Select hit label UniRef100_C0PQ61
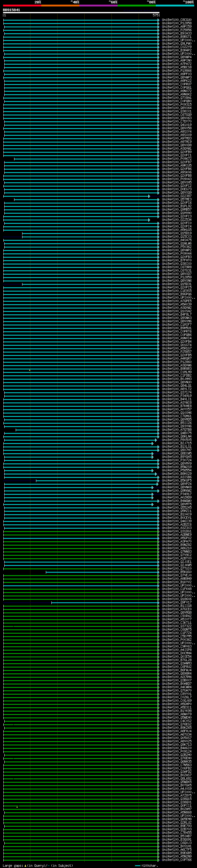Screen dimensions: 197x868 tap(176, 88)
